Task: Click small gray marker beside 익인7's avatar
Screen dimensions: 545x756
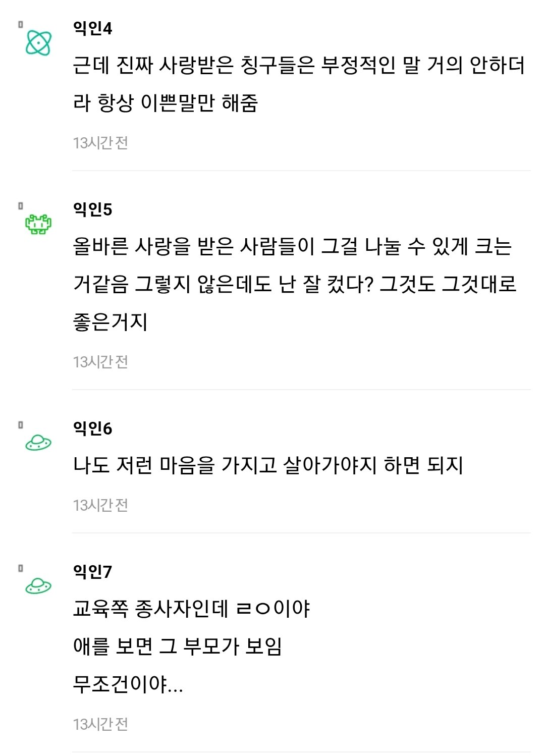Action: coord(21,568)
